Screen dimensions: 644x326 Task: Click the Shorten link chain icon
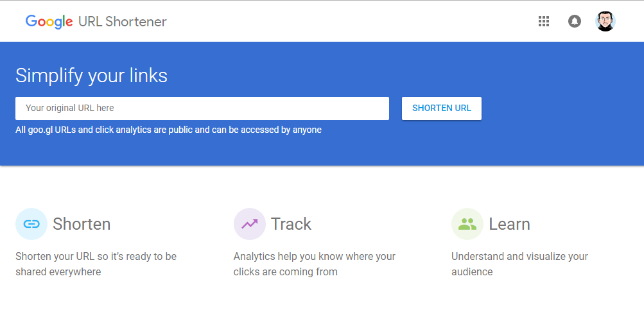[31, 224]
